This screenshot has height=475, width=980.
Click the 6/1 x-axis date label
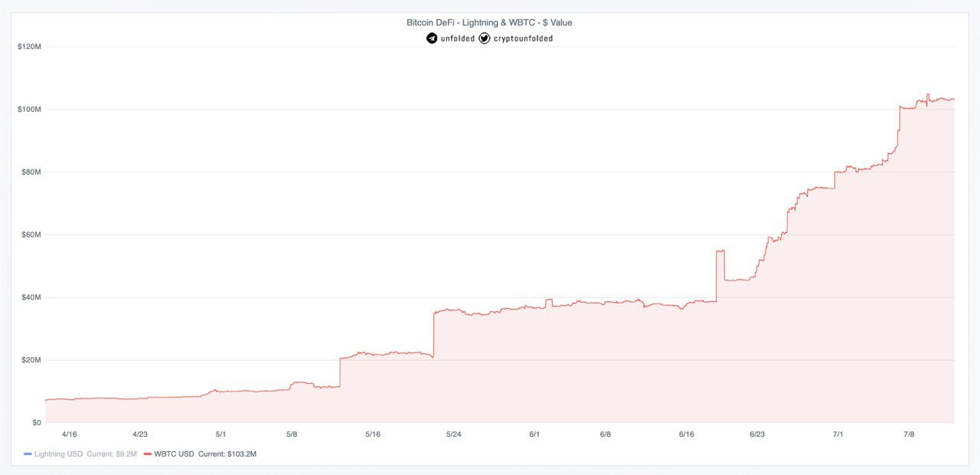click(x=535, y=434)
